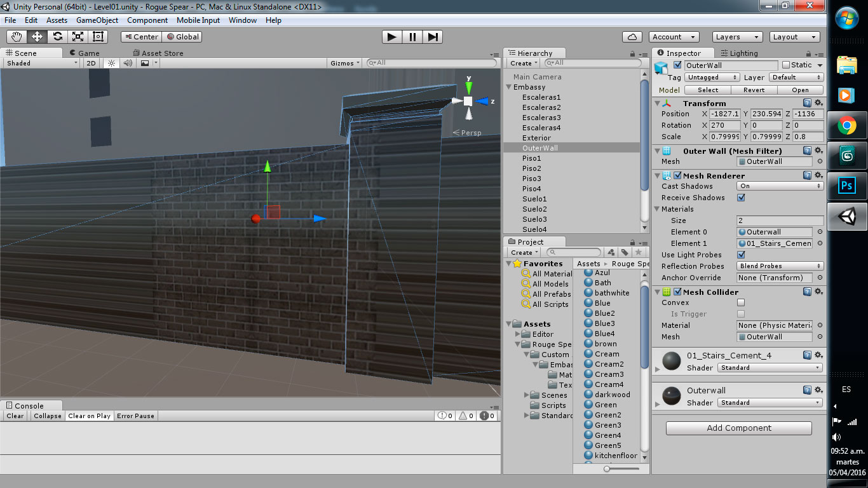Toggle scene lighting sun icon

(112, 63)
